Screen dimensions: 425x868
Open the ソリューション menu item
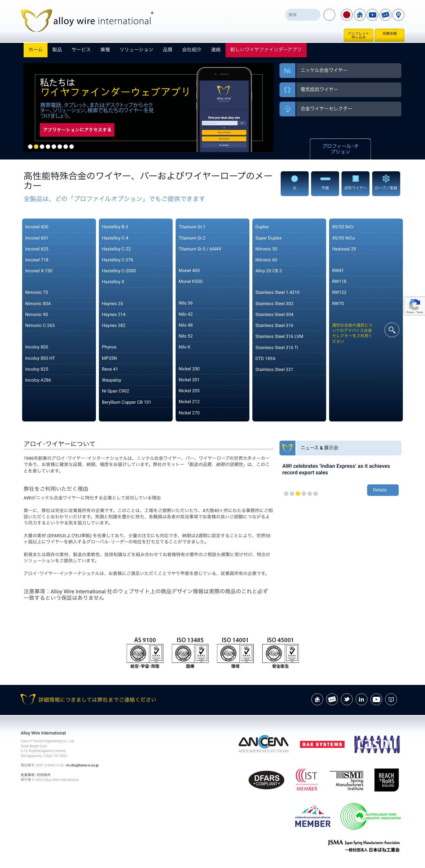point(136,50)
